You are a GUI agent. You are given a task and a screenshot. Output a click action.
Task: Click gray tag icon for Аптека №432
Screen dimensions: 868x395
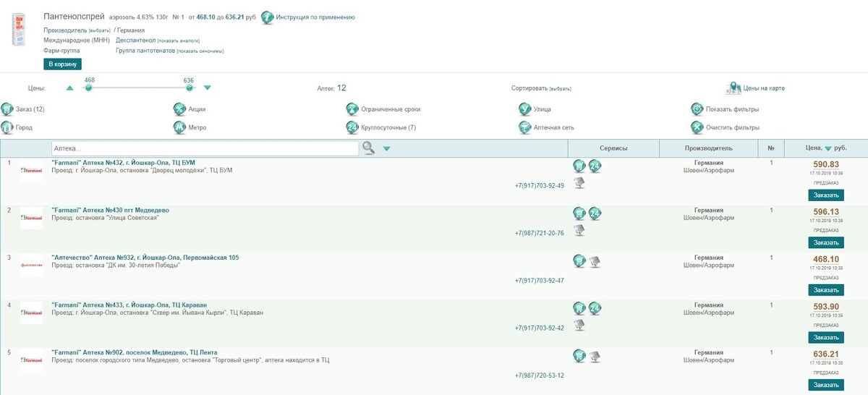pyautogui.click(x=579, y=183)
